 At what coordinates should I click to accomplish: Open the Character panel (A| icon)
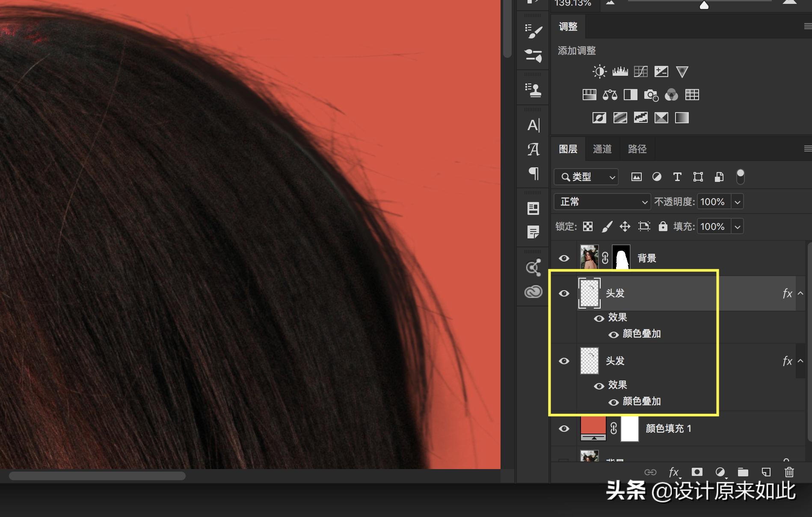pyautogui.click(x=533, y=125)
